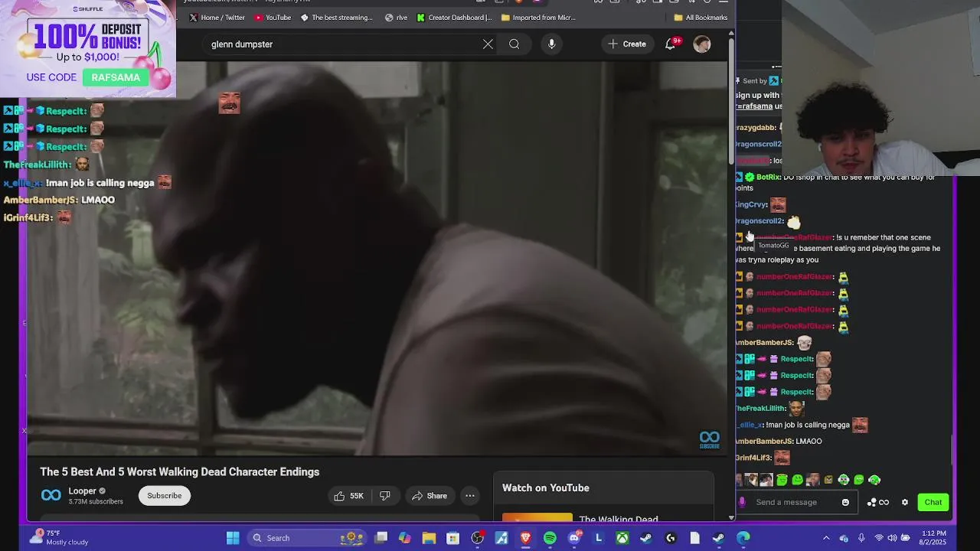Screen dimensions: 980x551
Task: Click the Looper channel name
Action: click(x=83, y=491)
